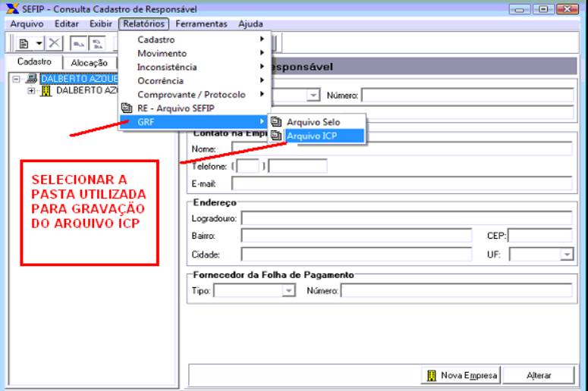This screenshot has height=391, width=588.
Task: Click the contact Nome input field
Action: (401, 149)
